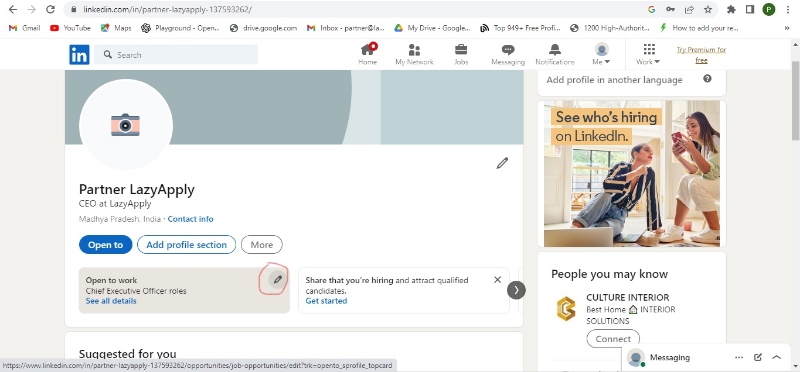The width and height of the screenshot is (800, 372).
Task: Compose a new message icon in Messaging overlay
Action: tap(758, 357)
